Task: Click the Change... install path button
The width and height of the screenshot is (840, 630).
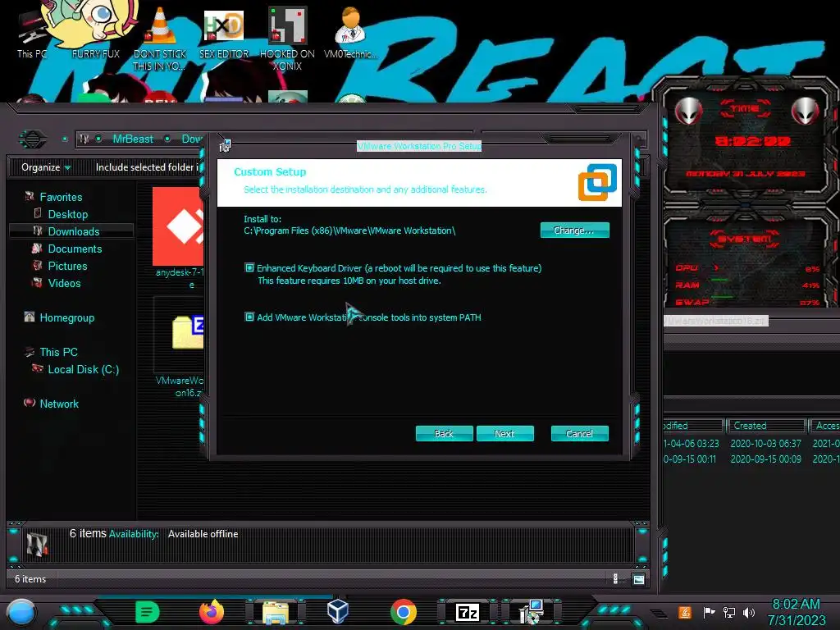Action: 574,231
